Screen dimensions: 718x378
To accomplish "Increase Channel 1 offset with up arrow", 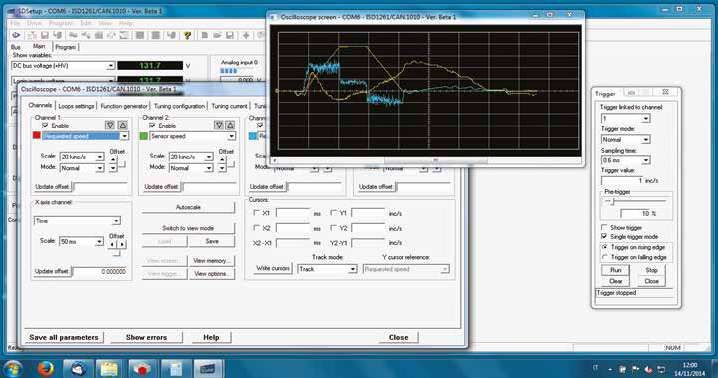I will point(113,160).
